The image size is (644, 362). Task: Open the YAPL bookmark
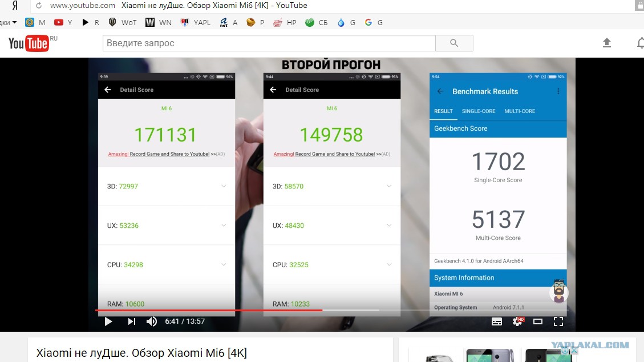coord(196,23)
